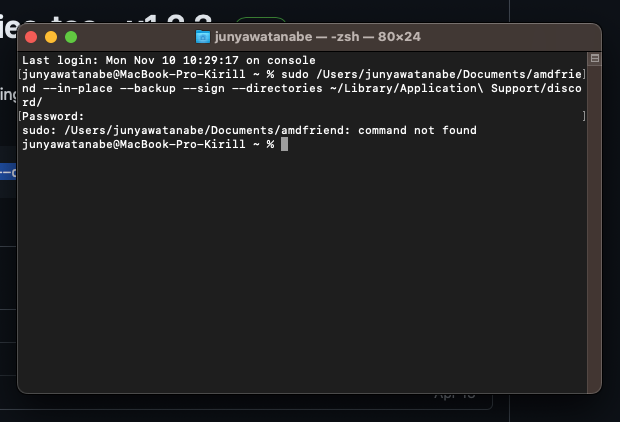
Task: Click the 'Last login' line
Action: tap(160, 60)
